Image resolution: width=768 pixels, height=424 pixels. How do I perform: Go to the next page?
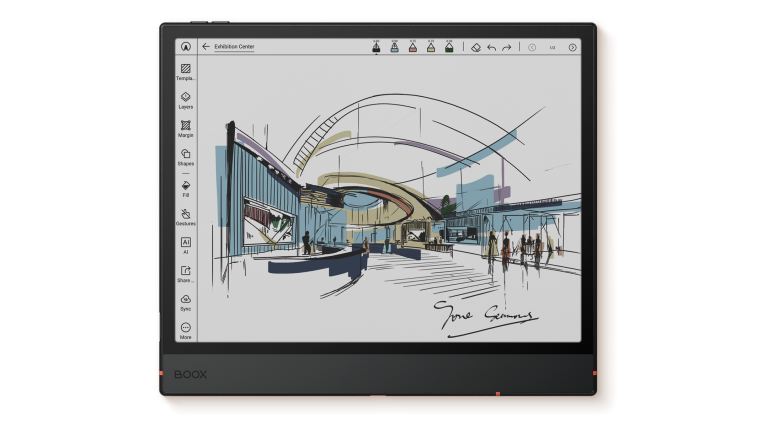pos(572,47)
